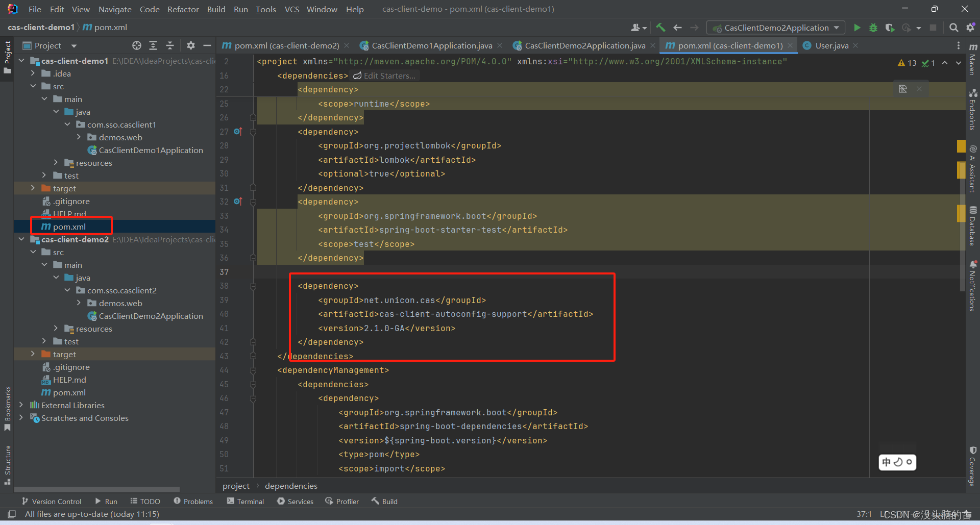Switch to CasClientDemo1Application.java tab
980x525 pixels.
[431, 45]
